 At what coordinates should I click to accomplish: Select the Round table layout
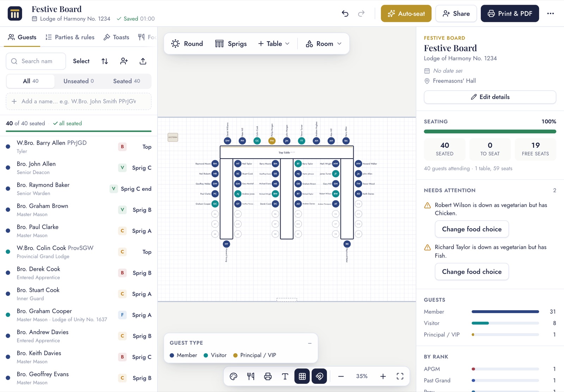(x=187, y=44)
